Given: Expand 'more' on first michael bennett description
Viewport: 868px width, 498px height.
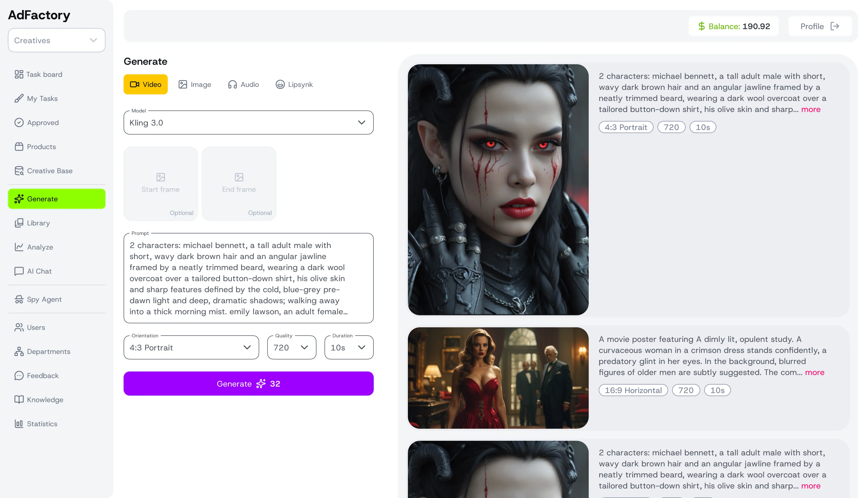Looking at the screenshot, I should [x=810, y=109].
